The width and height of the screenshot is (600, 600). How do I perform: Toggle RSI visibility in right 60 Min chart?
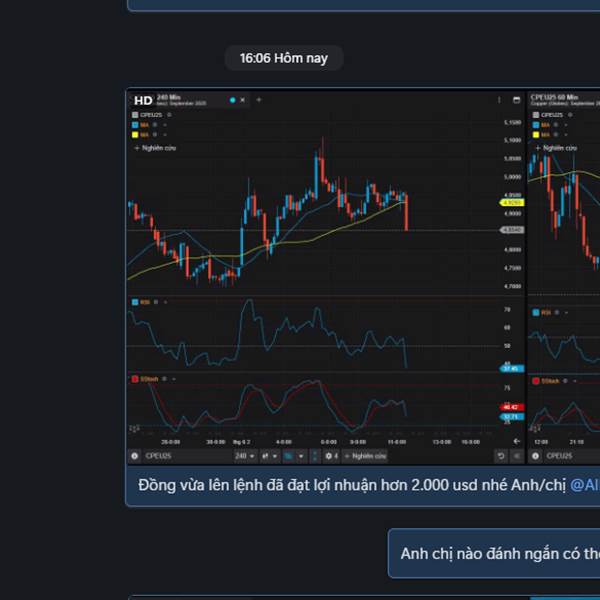557,313
